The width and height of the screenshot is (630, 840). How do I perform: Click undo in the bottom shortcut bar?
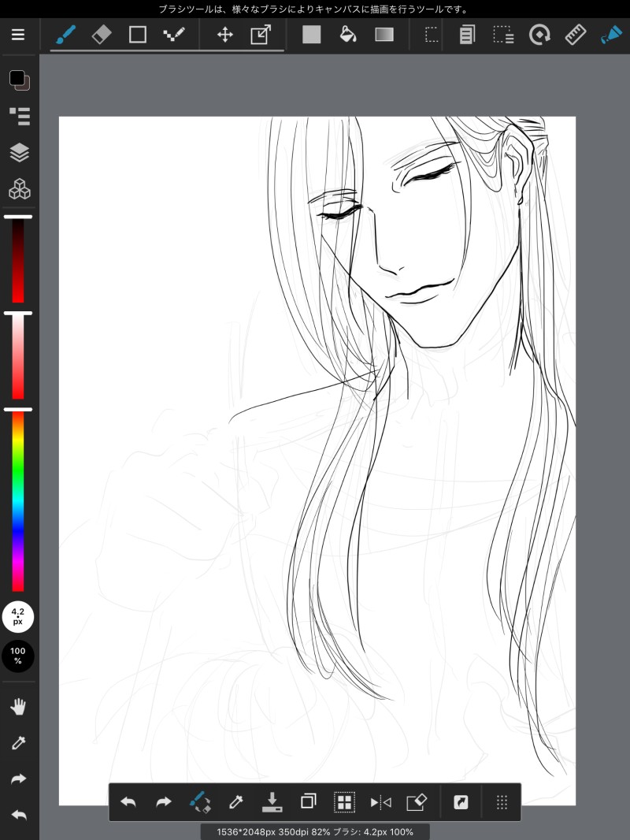128,802
